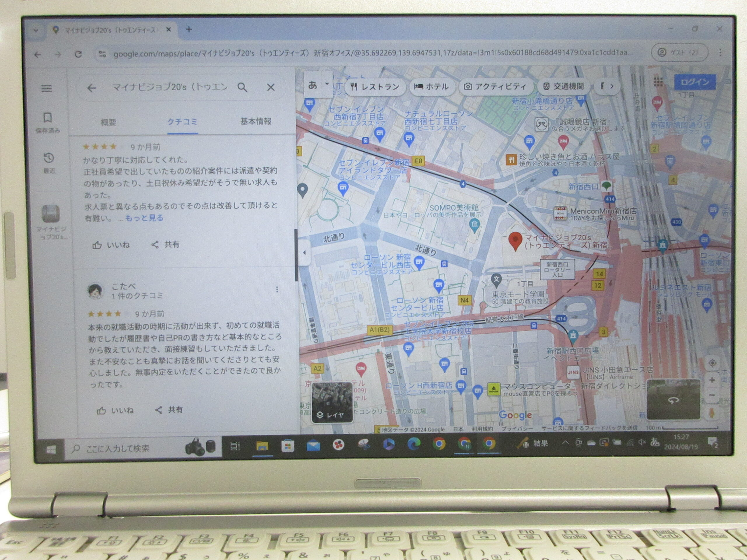747x560 pixels.
Task: Open the hamburger menu in Maps sidebar
Action: pos(47,88)
